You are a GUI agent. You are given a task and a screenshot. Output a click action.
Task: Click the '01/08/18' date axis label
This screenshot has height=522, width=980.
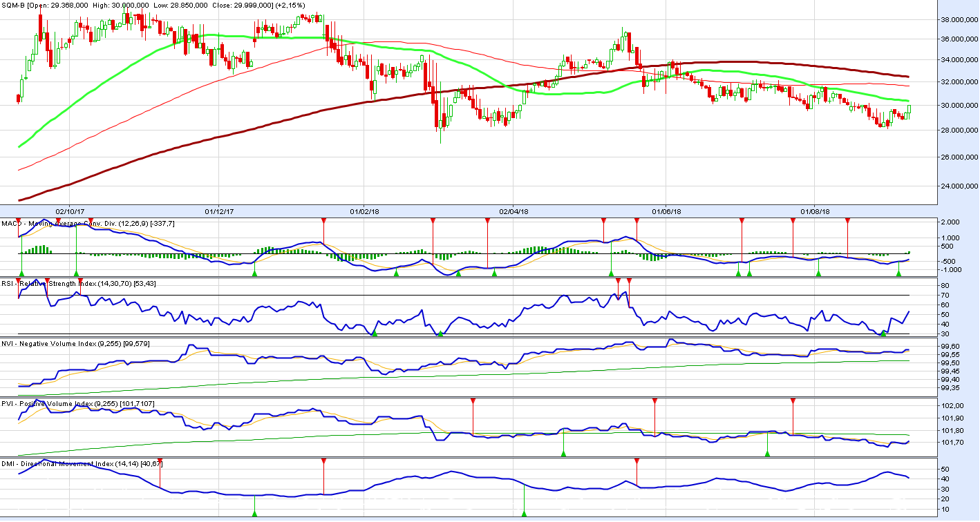click(x=815, y=211)
